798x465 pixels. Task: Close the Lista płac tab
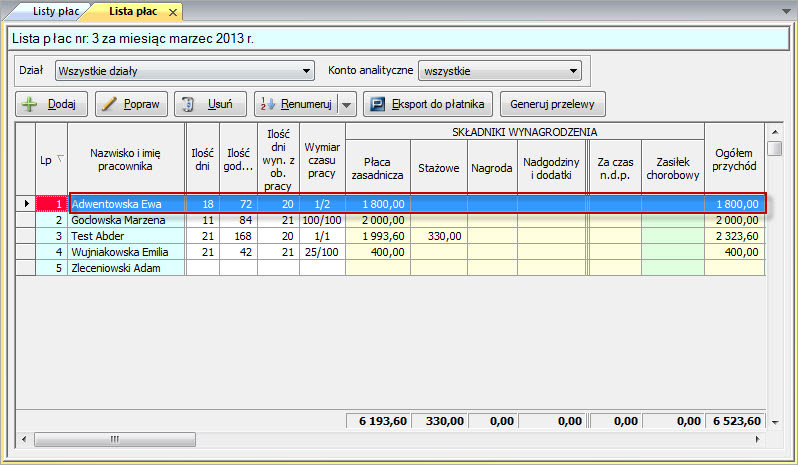[172, 12]
